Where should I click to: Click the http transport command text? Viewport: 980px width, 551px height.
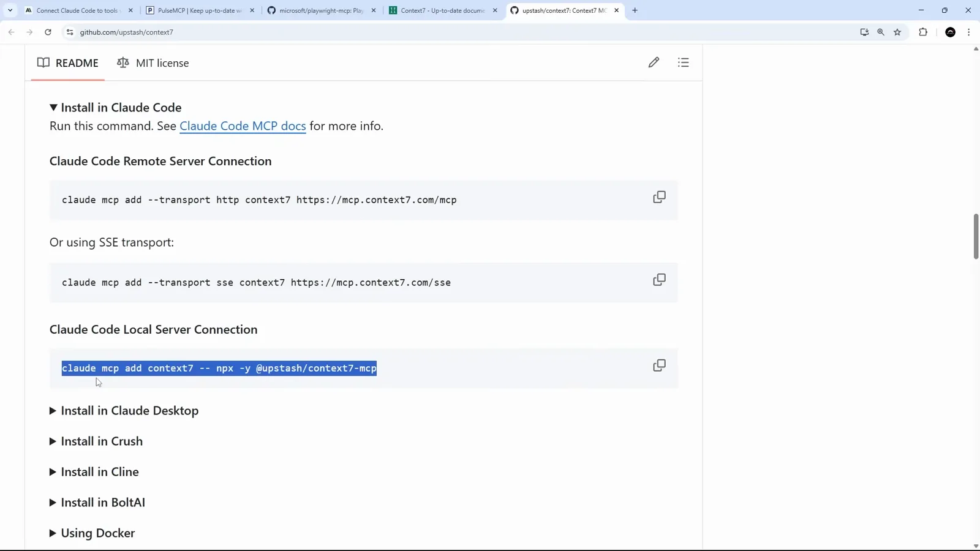[x=259, y=200]
